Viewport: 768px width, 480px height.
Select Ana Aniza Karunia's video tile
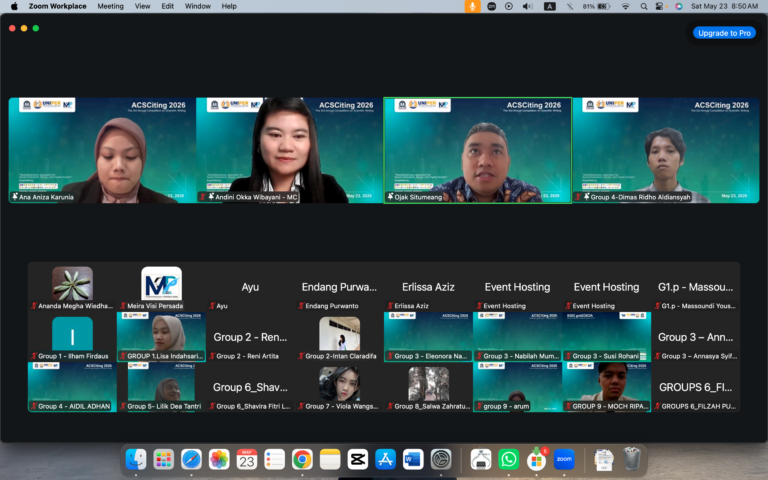[x=102, y=150]
